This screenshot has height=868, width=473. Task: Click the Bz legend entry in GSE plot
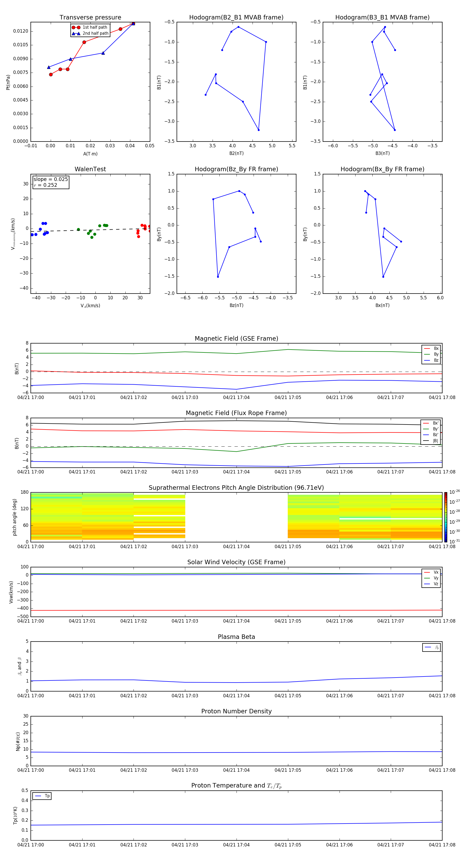(431, 360)
